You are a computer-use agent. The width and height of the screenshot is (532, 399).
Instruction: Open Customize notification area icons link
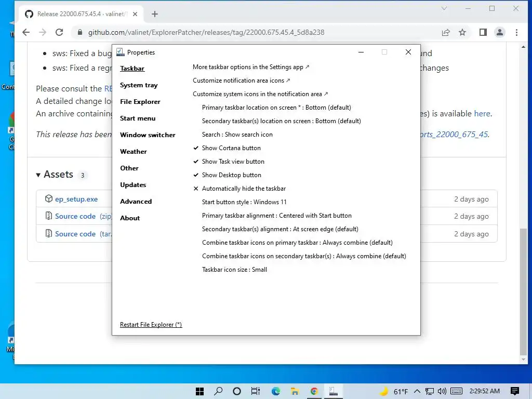coord(241,81)
